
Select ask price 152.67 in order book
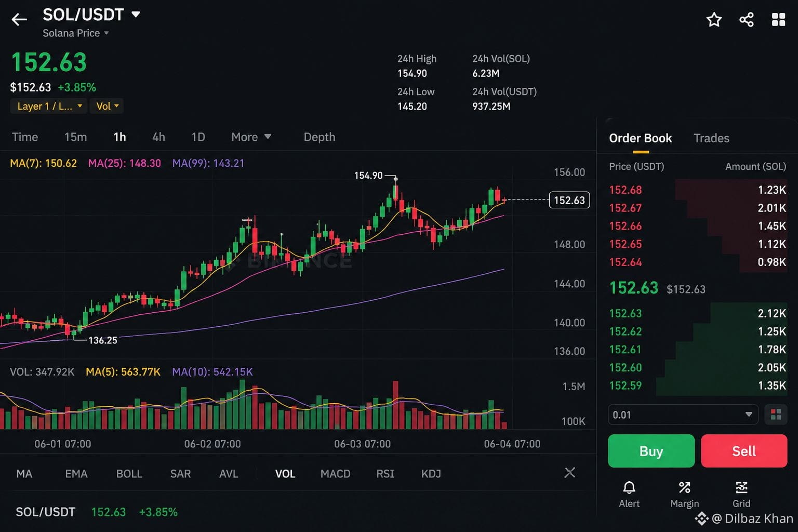click(625, 208)
